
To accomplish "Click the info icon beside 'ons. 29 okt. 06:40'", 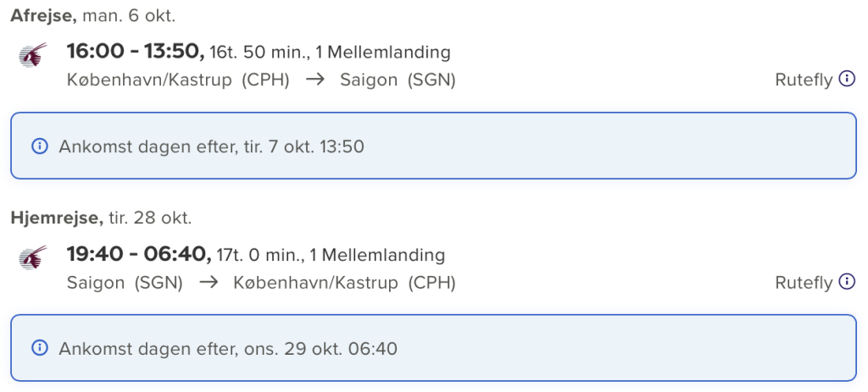I will point(39,349).
